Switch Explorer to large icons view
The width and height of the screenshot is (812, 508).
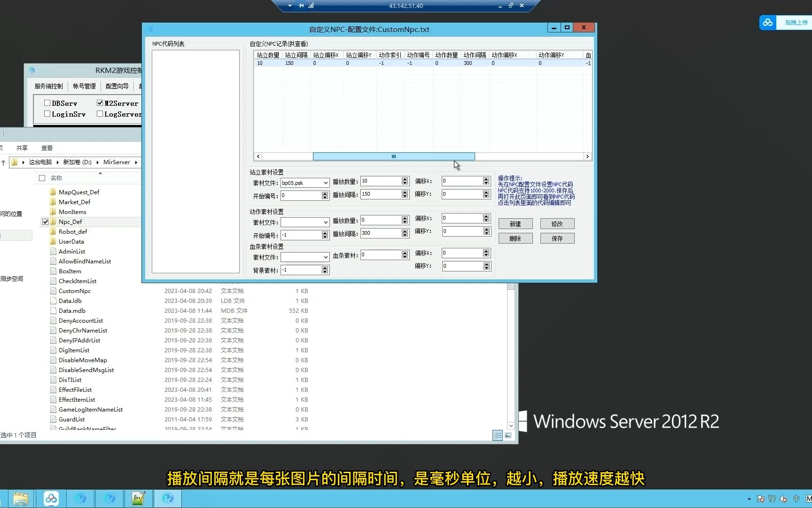[x=508, y=436]
